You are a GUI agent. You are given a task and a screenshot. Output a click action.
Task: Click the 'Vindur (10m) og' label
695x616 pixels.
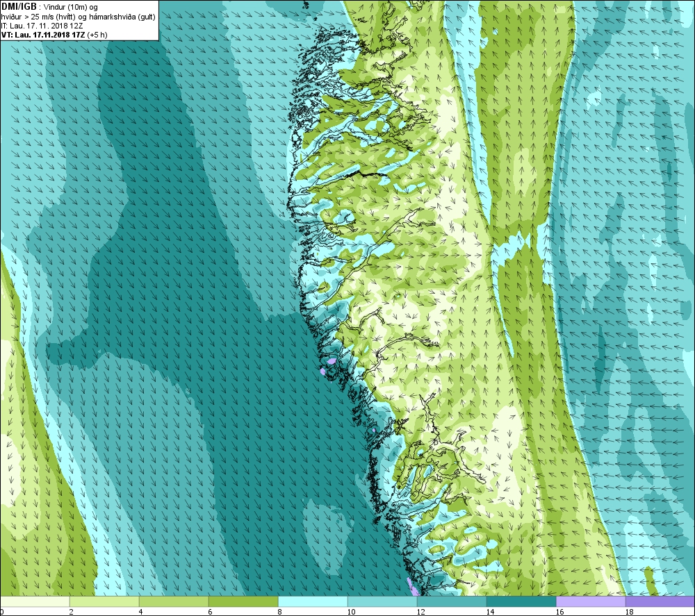pos(71,7)
